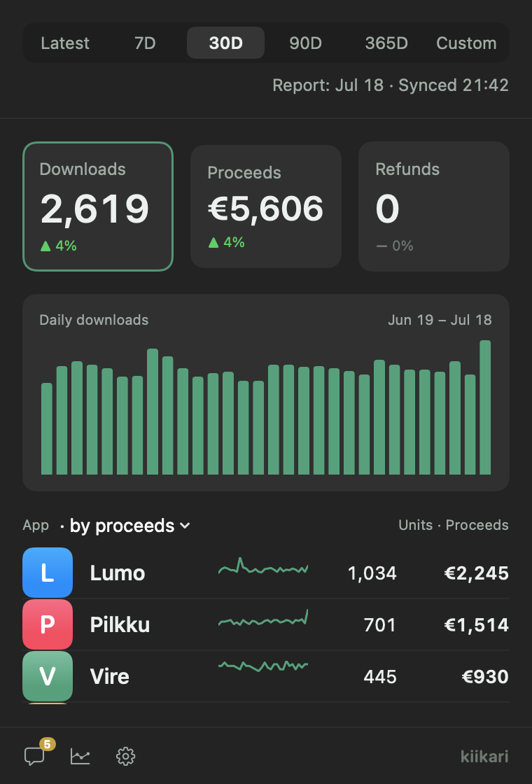
Task: Switch to the 365D range tab
Action: (x=386, y=43)
